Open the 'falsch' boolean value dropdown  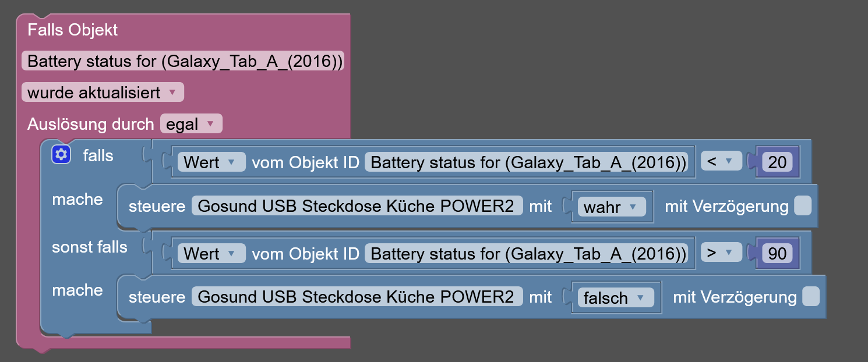pyautogui.click(x=616, y=298)
